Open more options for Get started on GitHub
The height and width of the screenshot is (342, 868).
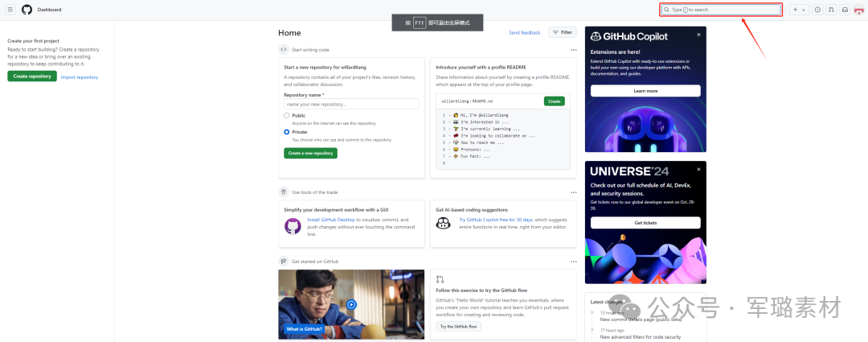point(574,262)
